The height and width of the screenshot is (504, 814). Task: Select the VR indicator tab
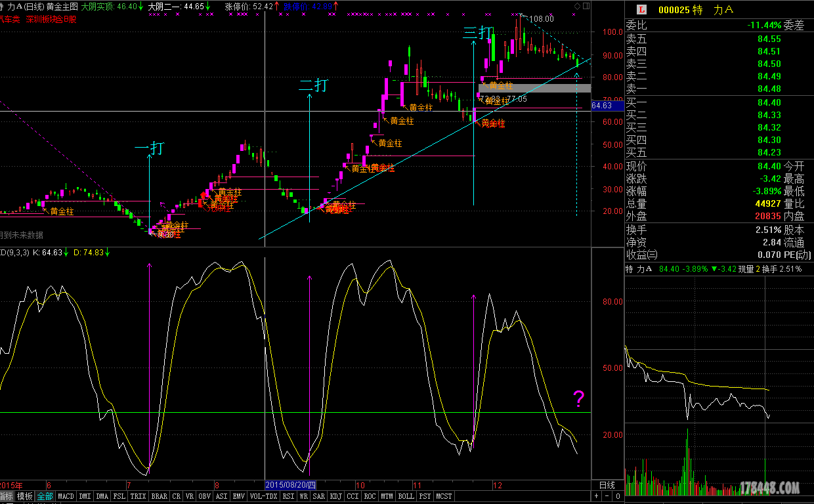coord(190,496)
